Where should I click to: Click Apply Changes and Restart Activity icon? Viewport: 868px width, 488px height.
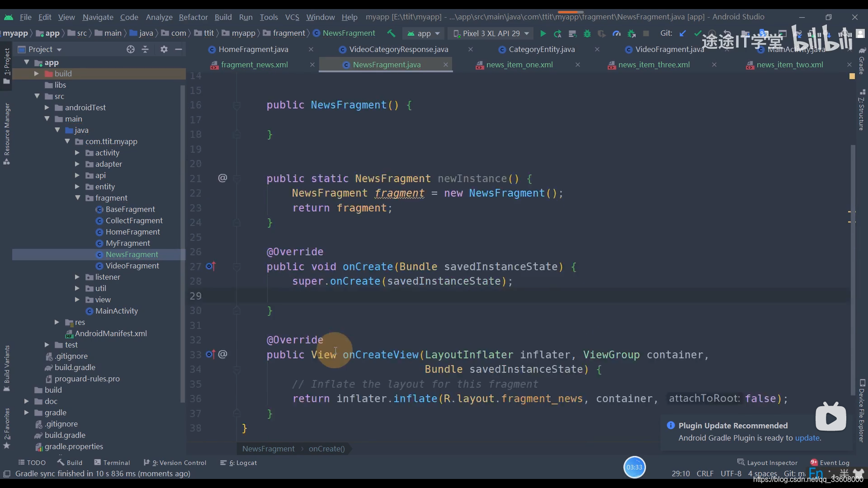coord(557,33)
